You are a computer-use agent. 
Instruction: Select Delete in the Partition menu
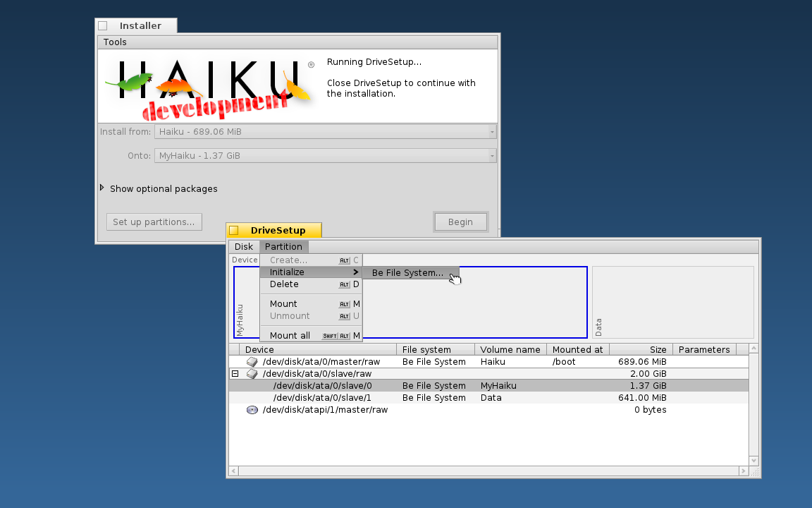[x=284, y=284]
